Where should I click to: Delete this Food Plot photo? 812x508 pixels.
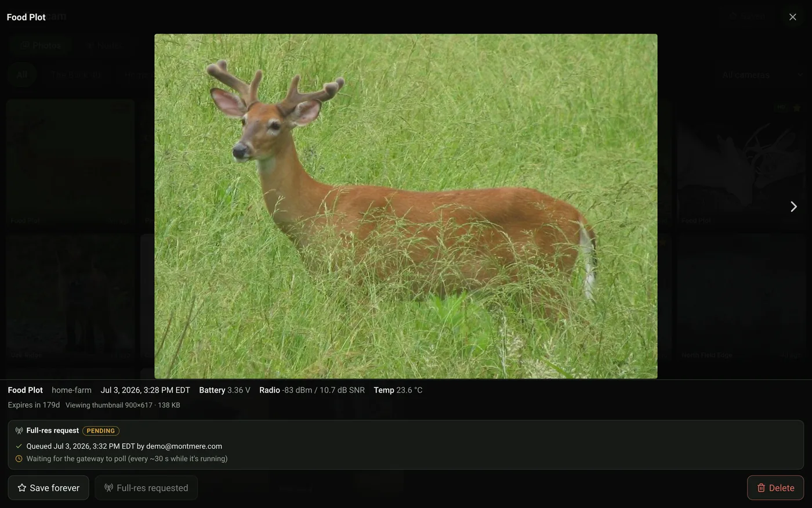775,488
